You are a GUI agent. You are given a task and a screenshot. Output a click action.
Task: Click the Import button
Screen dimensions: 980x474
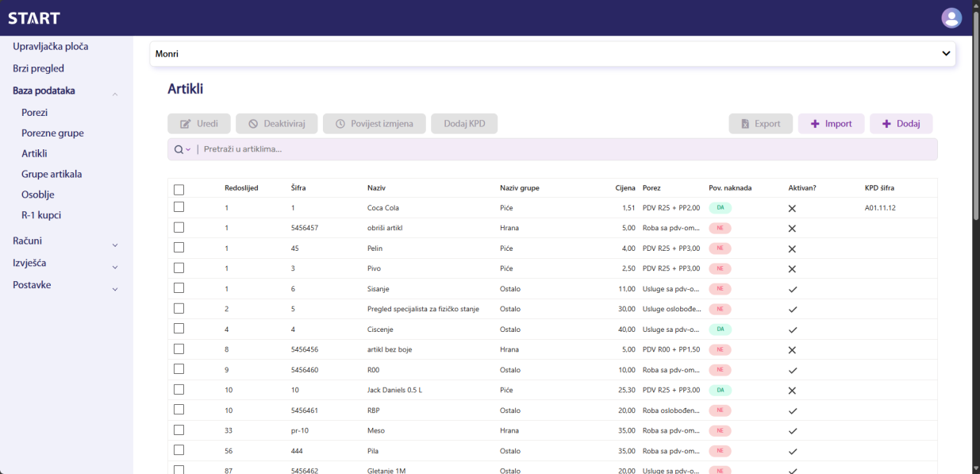click(x=831, y=124)
